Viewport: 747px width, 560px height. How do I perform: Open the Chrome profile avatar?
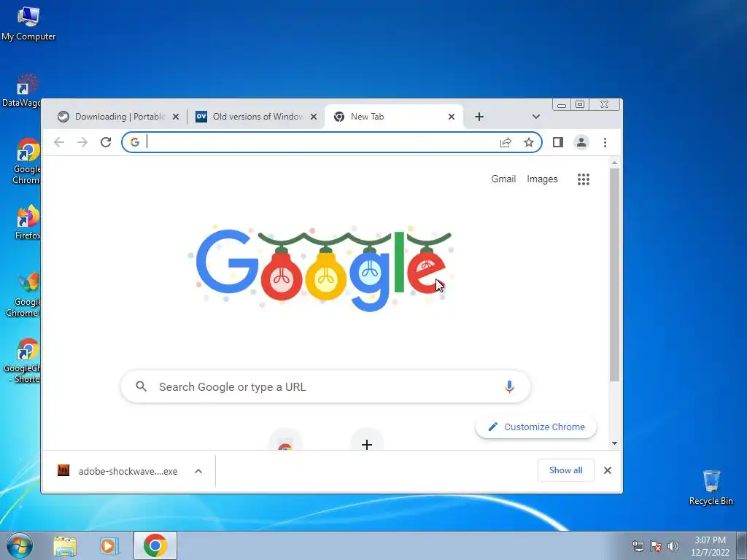[x=581, y=142]
